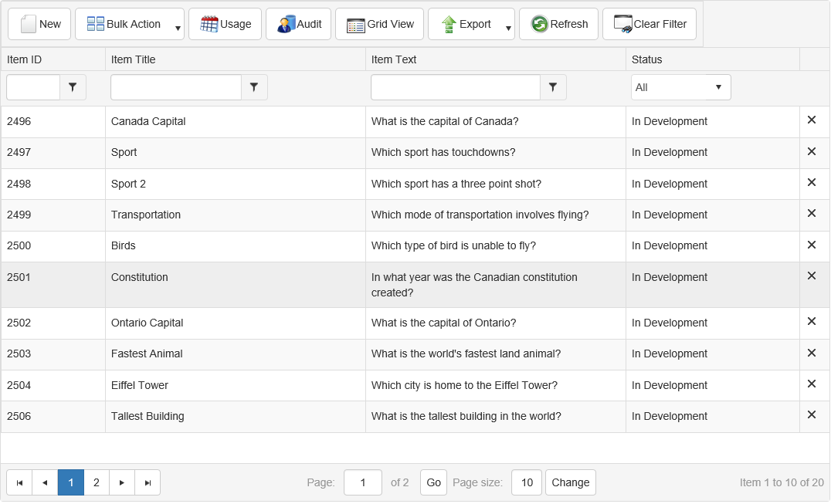Click the Item ID filter funnel icon
Image resolution: width=831 pixels, height=504 pixels.
pyautogui.click(x=73, y=88)
